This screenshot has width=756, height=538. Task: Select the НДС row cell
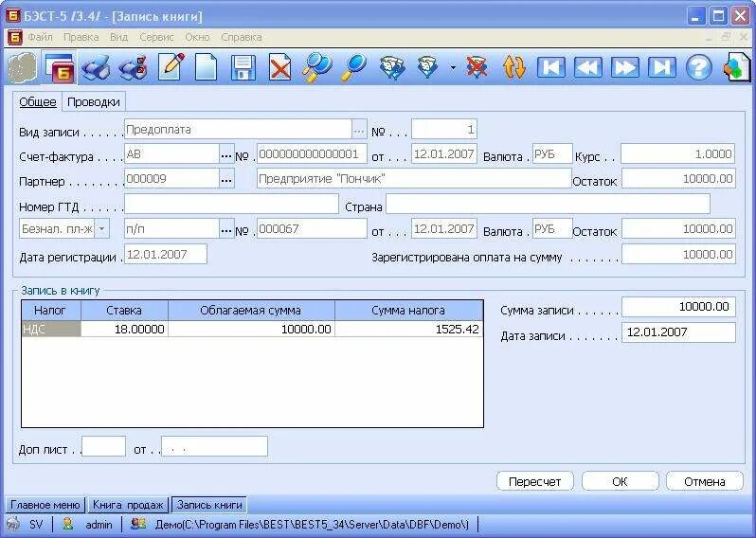click(51, 330)
